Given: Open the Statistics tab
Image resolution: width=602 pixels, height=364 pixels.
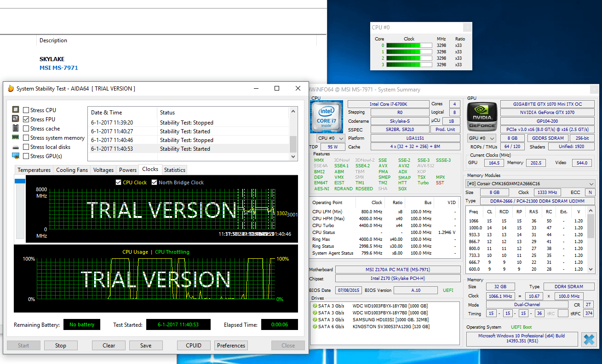Looking at the screenshot, I should (175, 170).
